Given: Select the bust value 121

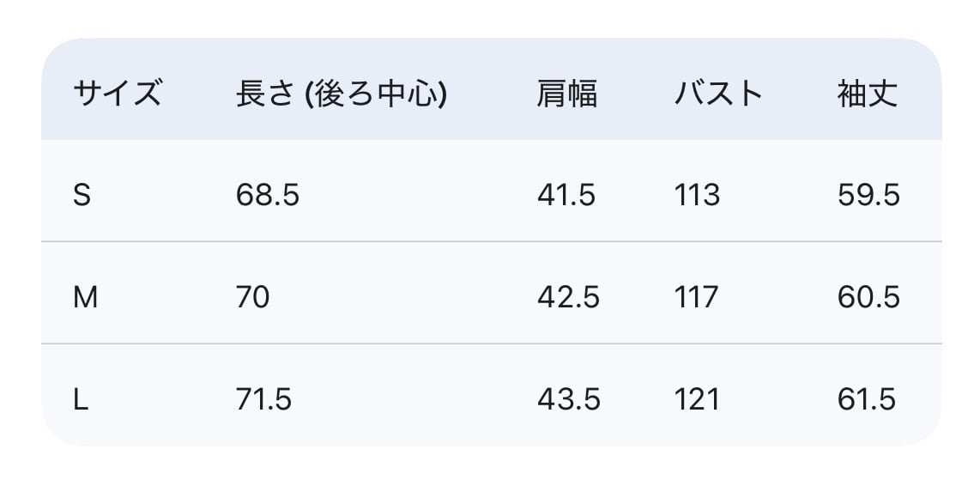Looking at the screenshot, I should [x=697, y=399].
